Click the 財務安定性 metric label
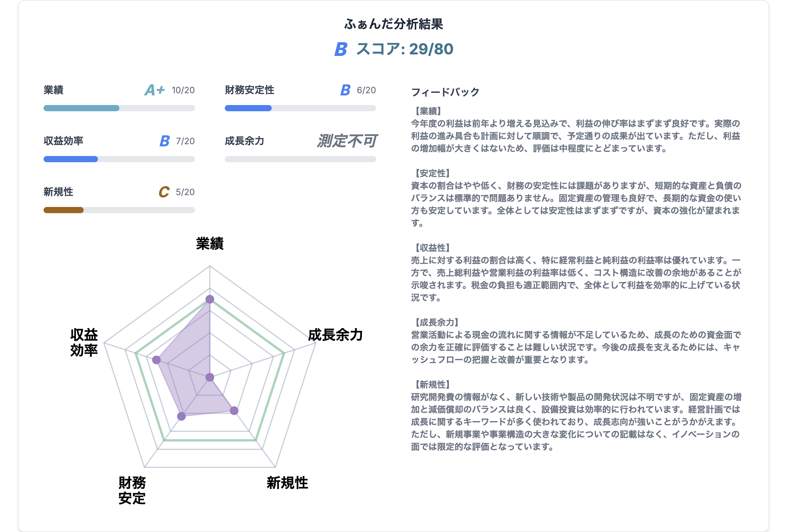789x532 pixels. (249, 90)
